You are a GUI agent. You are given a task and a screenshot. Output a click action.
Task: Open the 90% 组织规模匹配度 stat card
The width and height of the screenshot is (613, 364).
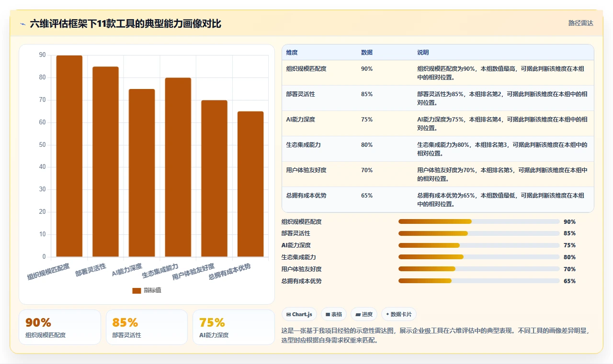[60, 327]
